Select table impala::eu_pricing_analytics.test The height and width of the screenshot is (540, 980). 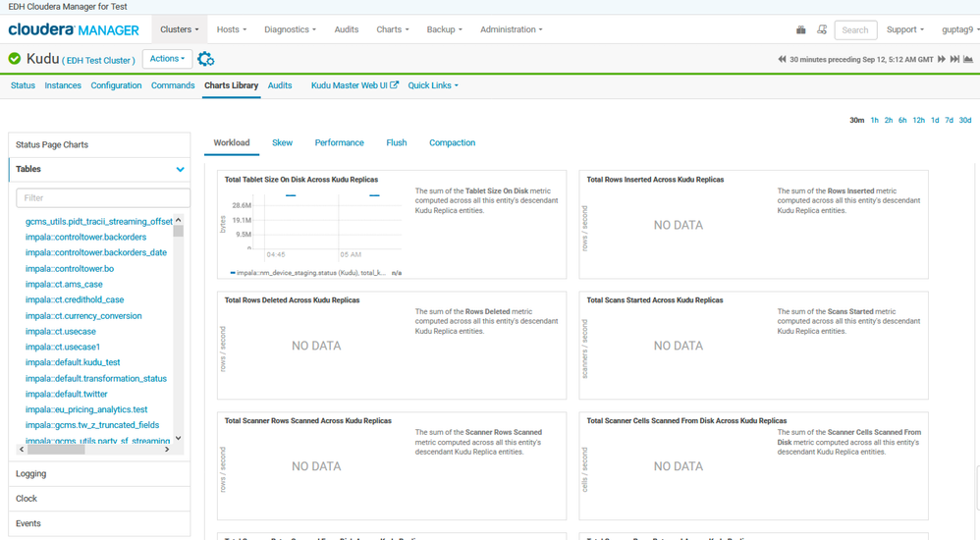[86, 410]
